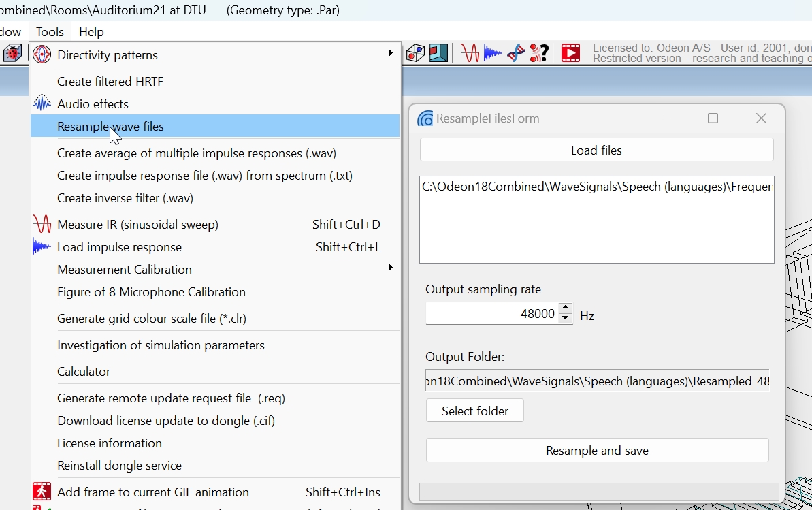
Task: Increase the output sampling rate with up arrow
Action: tap(566, 308)
